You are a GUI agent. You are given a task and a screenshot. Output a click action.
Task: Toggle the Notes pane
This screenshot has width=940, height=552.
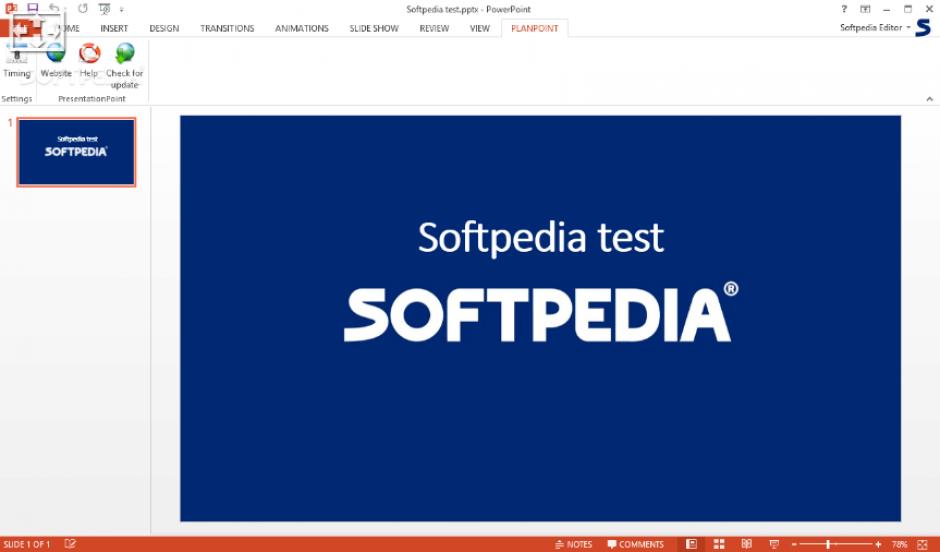(x=572, y=544)
